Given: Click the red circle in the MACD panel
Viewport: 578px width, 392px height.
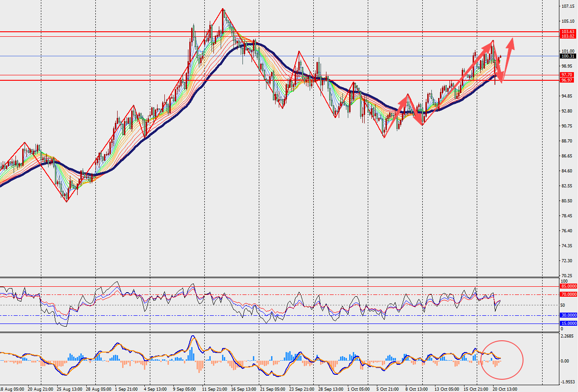Looking at the screenshot, I should click(502, 359).
